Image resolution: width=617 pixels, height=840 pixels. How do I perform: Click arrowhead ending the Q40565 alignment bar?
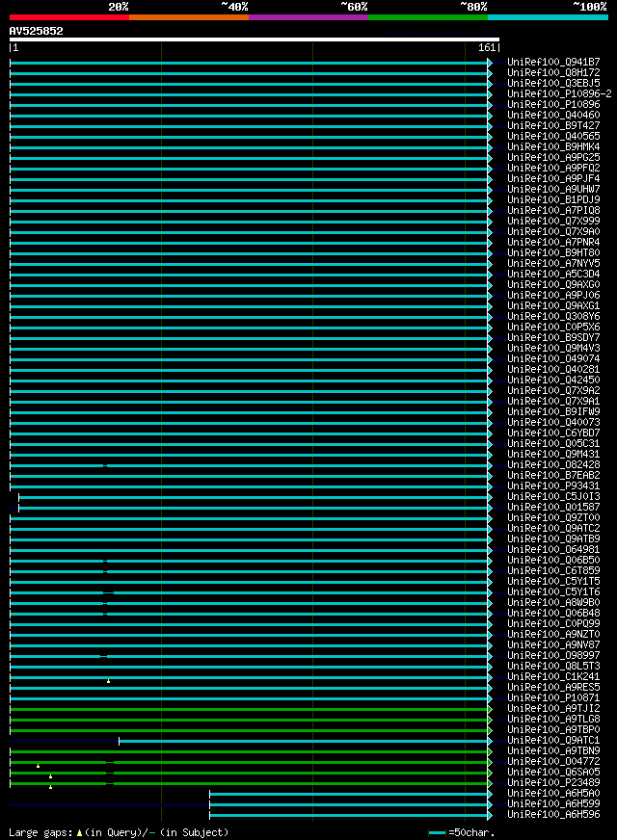click(x=490, y=137)
